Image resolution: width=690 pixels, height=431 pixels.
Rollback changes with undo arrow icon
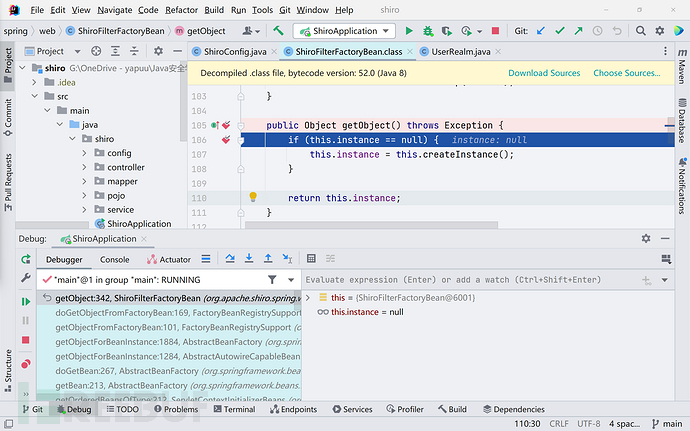pyautogui.click(x=617, y=31)
